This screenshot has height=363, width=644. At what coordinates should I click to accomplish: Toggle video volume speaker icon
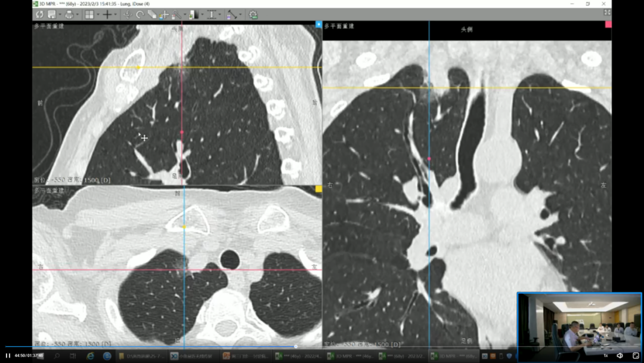(x=620, y=355)
